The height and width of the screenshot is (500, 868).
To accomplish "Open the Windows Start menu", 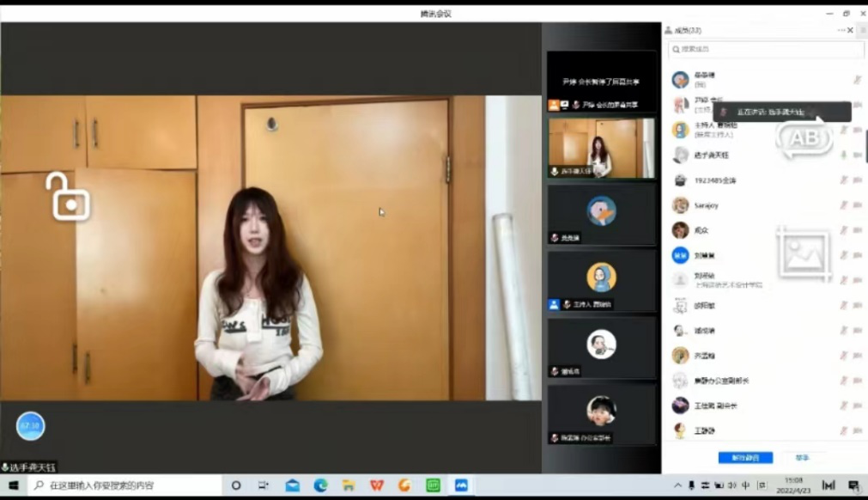I will 13,485.
